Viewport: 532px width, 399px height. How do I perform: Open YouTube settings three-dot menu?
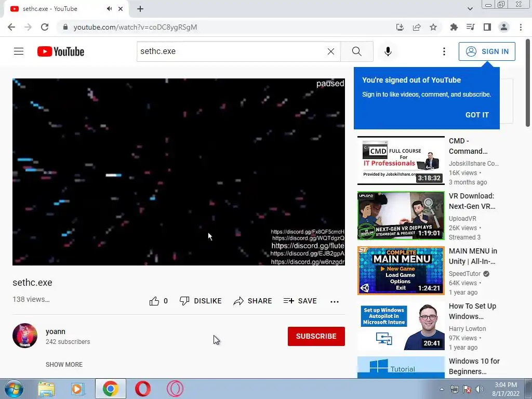point(444,51)
